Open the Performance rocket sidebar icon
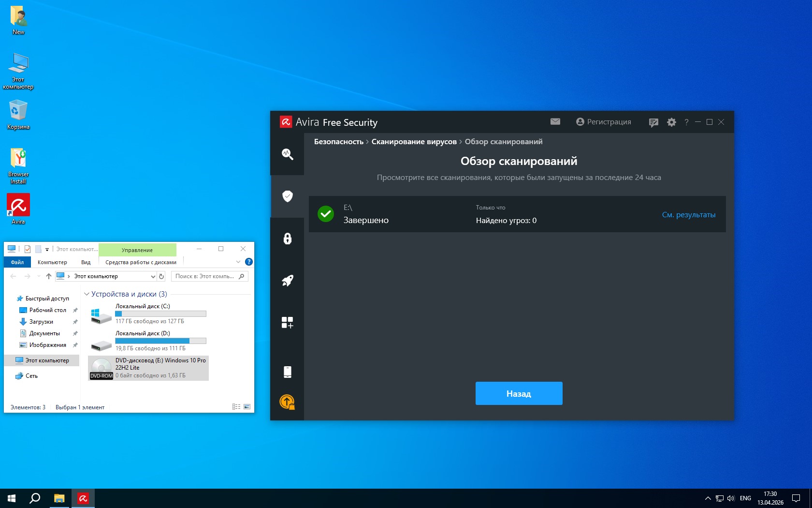The width and height of the screenshot is (812, 508). 287,281
